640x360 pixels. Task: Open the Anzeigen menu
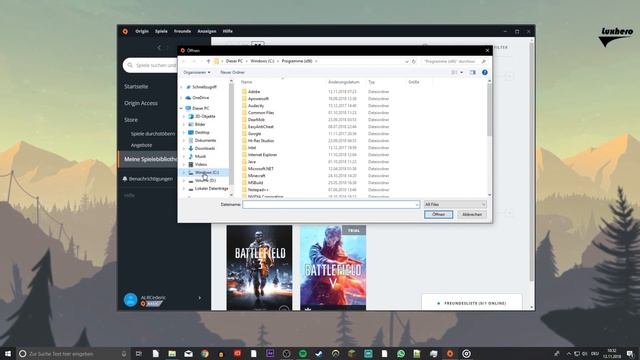coord(207,31)
